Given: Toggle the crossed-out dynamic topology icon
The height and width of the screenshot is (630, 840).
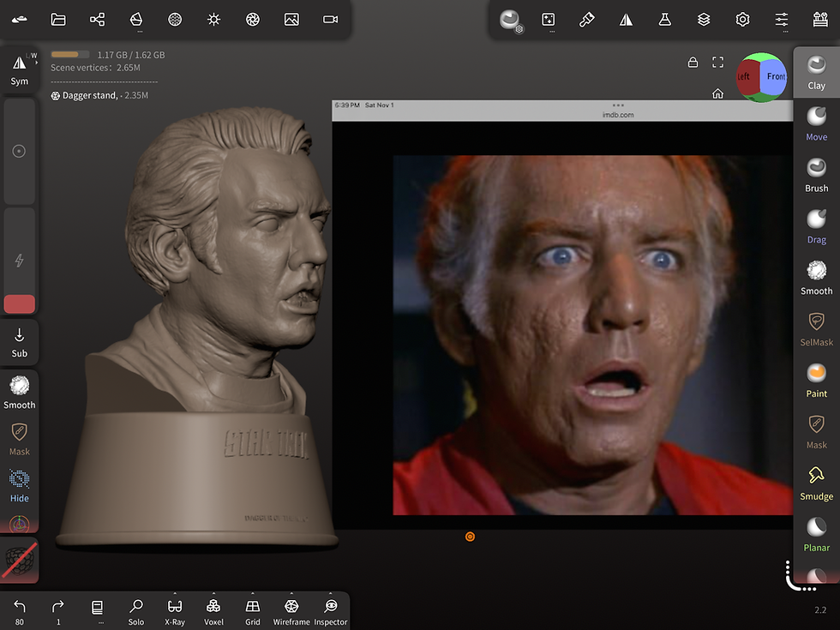Looking at the screenshot, I should [19, 561].
